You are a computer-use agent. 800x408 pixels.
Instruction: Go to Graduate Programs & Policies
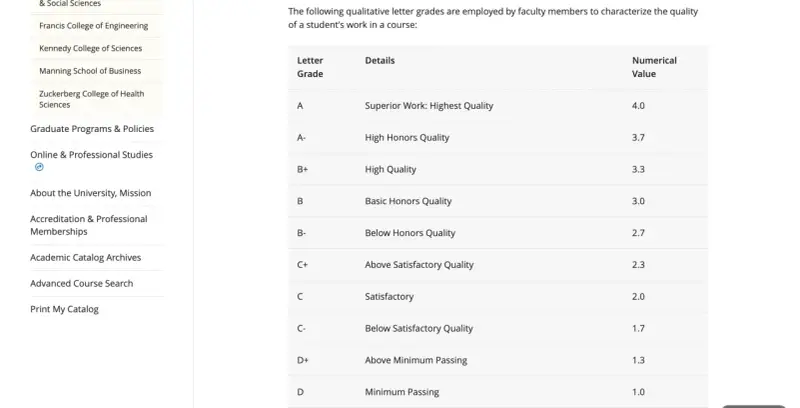click(x=92, y=129)
